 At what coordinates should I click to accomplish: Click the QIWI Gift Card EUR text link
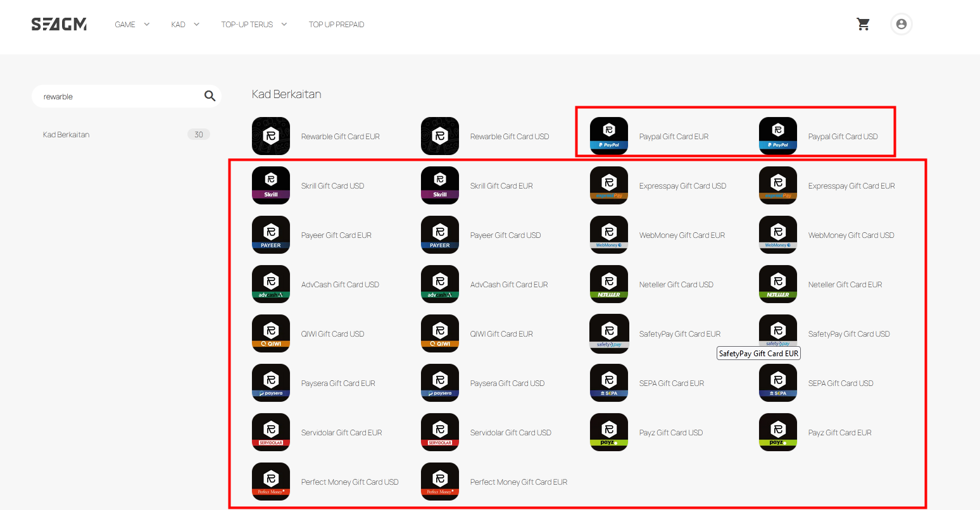click(501, 334)
